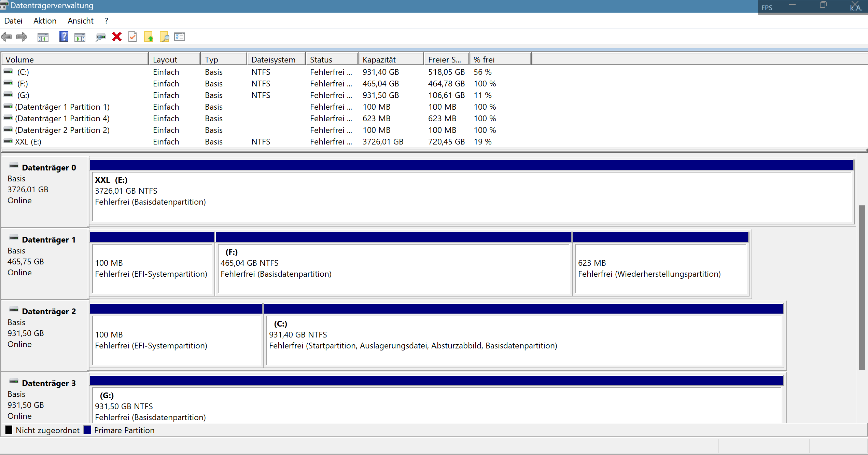Click the Back arrow toolbar icon
Screen dimensions: 868x455
(x=6, y=37)
